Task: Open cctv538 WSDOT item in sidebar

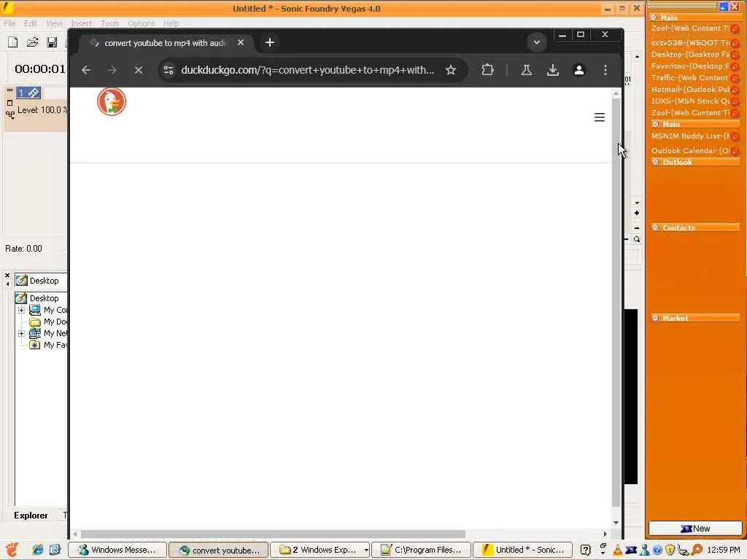Action: pyautogui.click(x=694, y=42)
